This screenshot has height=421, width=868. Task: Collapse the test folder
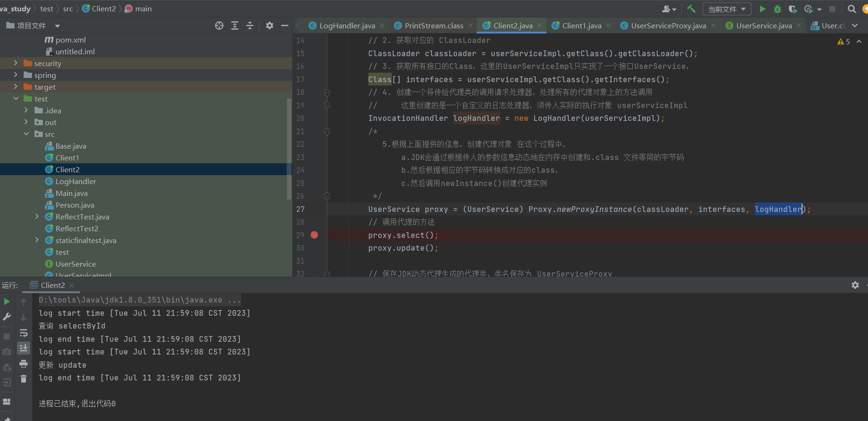tap(16, 98)
